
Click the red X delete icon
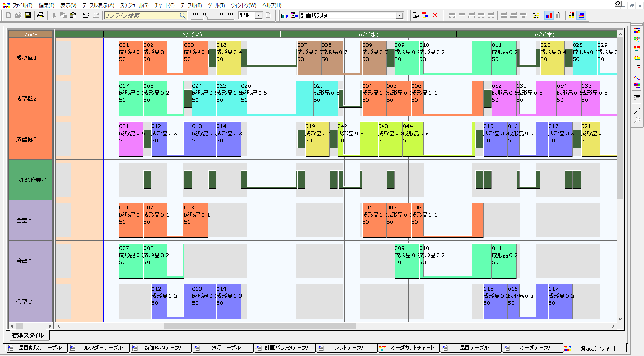pyautogui.click(x=435, y=15)
